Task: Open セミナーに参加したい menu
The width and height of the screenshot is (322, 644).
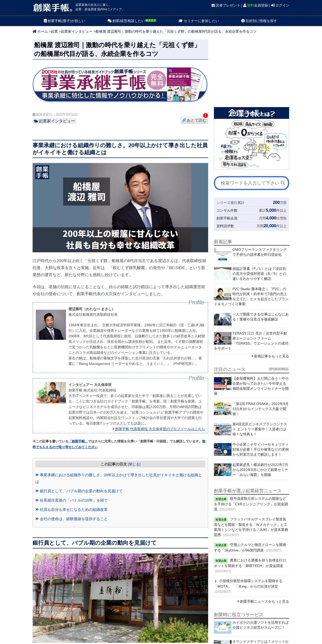Action: coord(199,21)
